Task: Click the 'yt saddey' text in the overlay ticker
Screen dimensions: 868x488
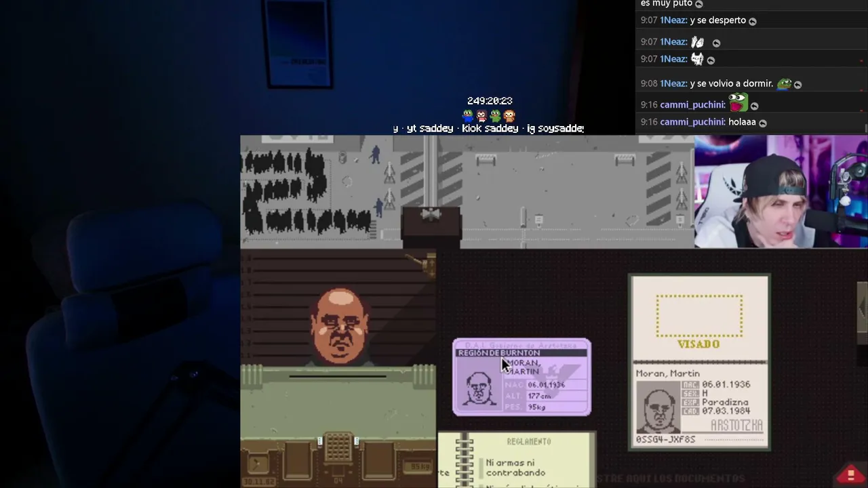Action: [429, 128]
